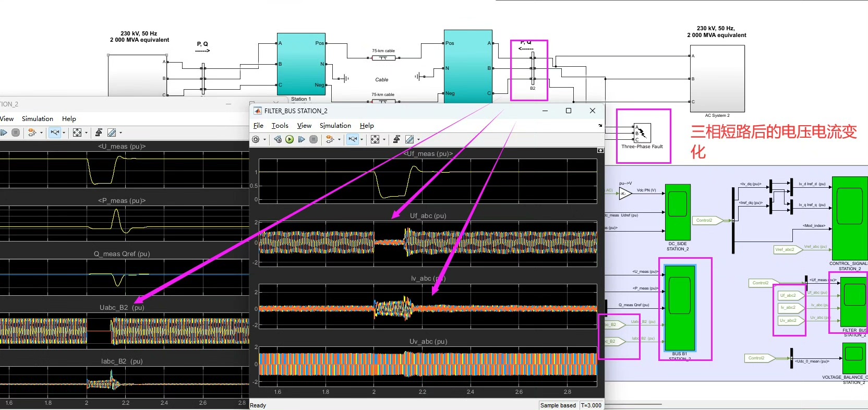Toggle Zoom X tool in FILTER_BUS scope

click(x=353, y=139)
